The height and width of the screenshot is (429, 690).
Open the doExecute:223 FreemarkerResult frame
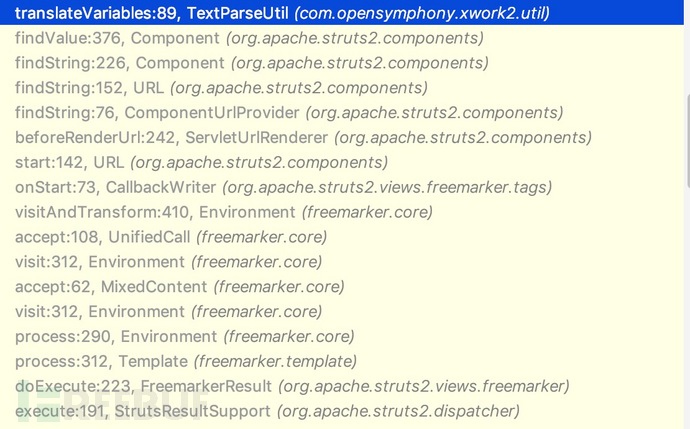[292, 386]
